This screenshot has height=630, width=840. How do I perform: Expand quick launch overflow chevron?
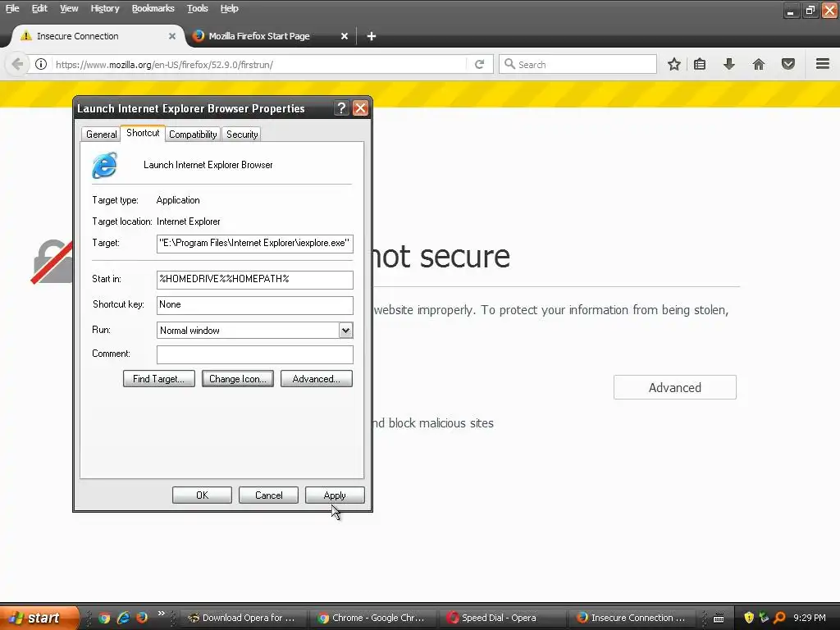[161, 614]
